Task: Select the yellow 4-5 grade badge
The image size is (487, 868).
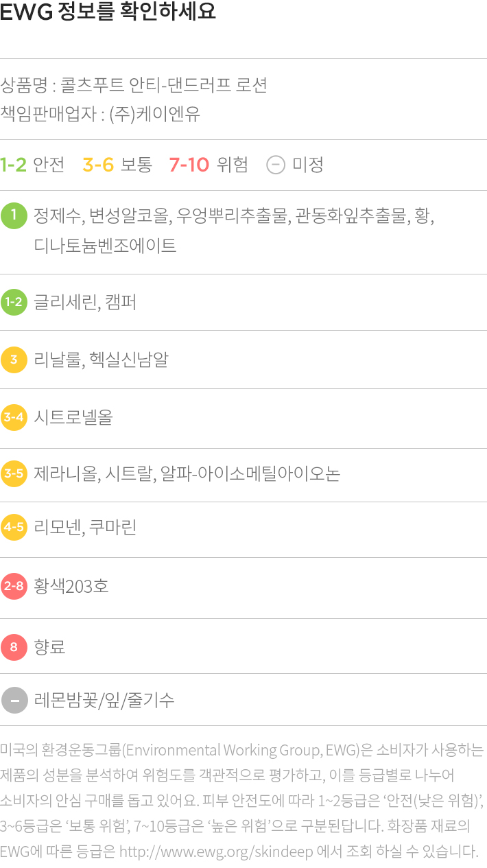Action: click(14, 527)
